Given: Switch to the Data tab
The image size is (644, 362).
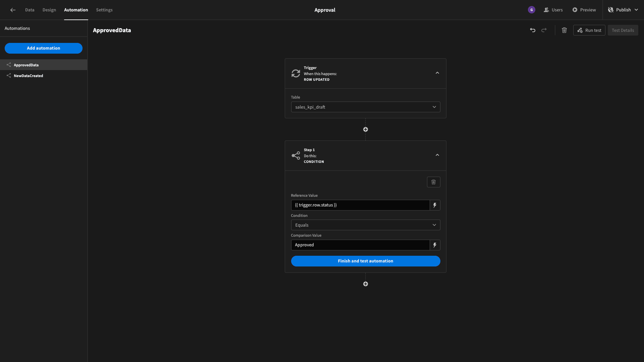Looking at the screenshot, I should point(30,10).
